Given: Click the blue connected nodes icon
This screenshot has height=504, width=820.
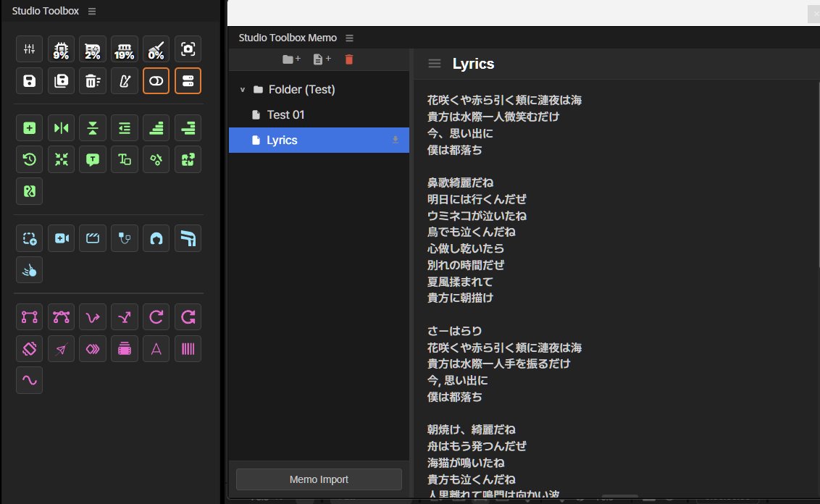Looking at the screenshot, I should point(125,238).
